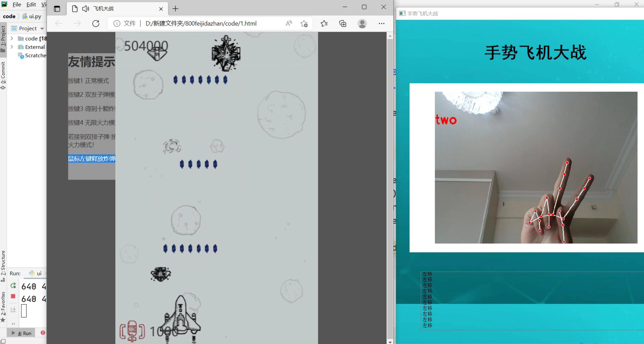Click the rerun 'ui' green arrow icon

coord(13,285)
